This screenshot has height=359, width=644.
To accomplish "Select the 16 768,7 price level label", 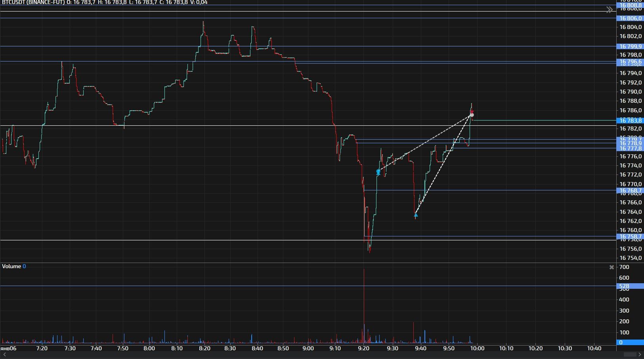I will point(630,190).
